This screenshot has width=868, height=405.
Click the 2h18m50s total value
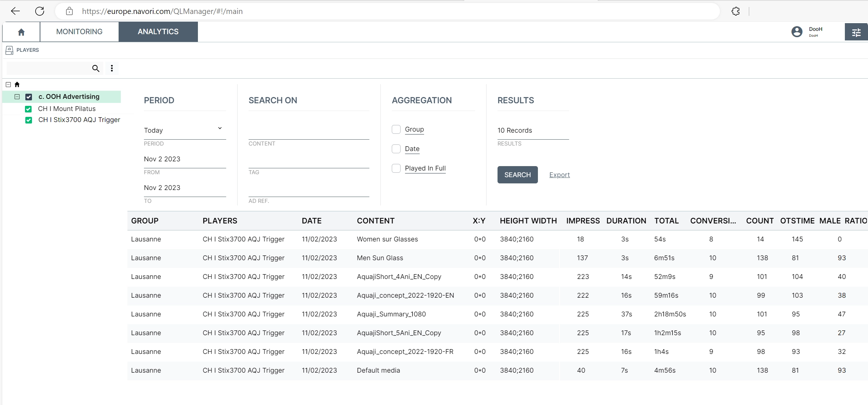pos(670,314)
